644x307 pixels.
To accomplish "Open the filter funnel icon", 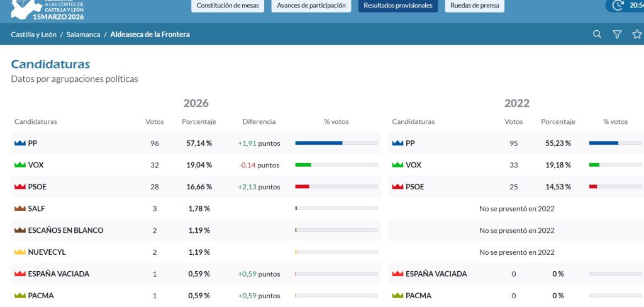I will pos(617,35).
